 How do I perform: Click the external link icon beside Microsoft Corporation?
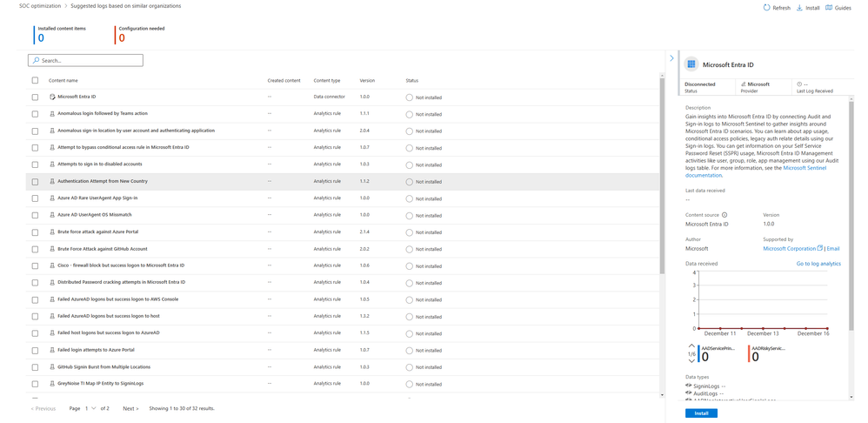820,248
